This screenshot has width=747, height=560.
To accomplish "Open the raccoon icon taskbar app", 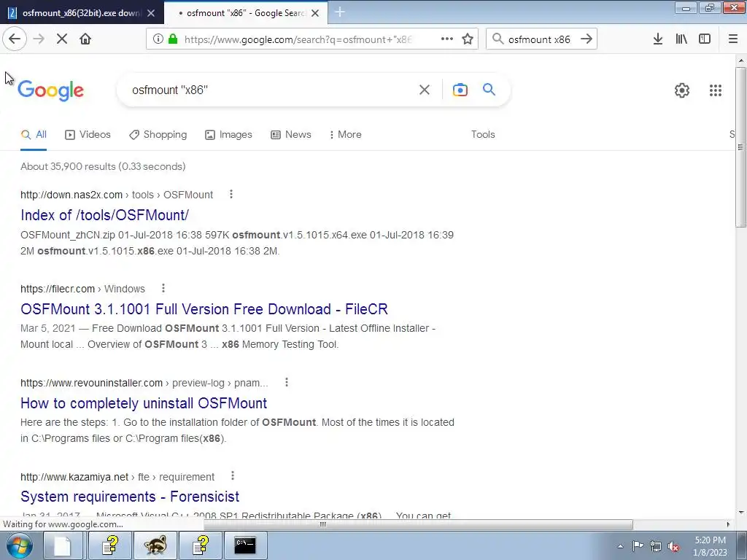I will point(155,545).
